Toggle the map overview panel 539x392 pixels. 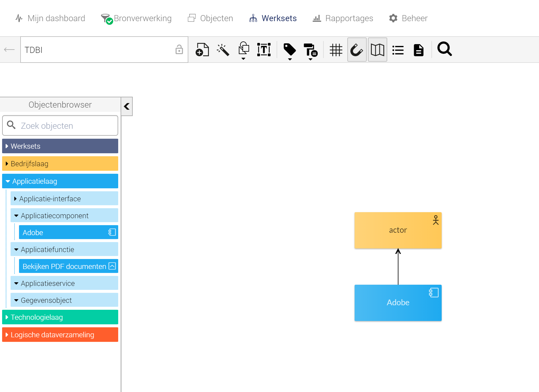tap(377, 50)
